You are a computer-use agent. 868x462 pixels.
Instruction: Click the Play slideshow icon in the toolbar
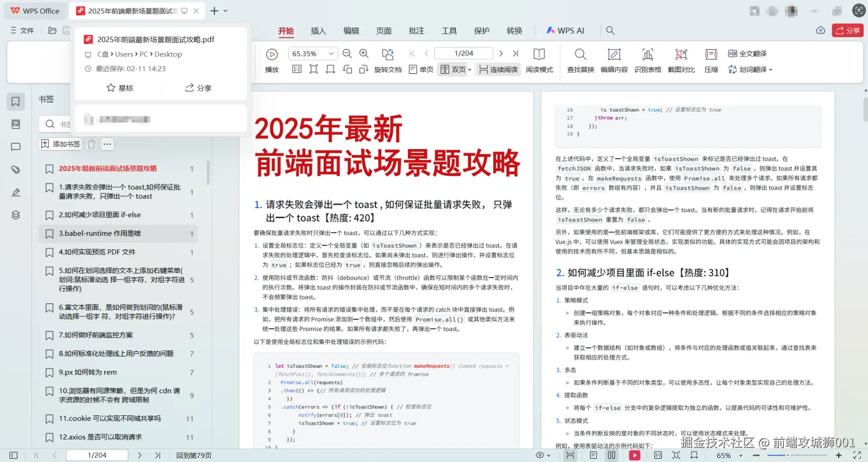pyautogui.click(x=272, y=54)
